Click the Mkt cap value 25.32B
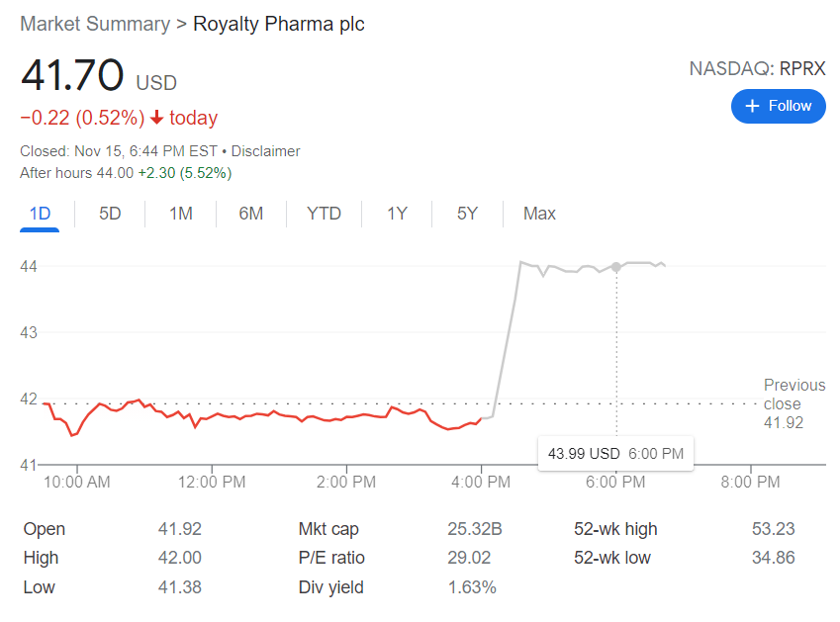The width and height of the screenshot is (840, 622). [475, 529]
